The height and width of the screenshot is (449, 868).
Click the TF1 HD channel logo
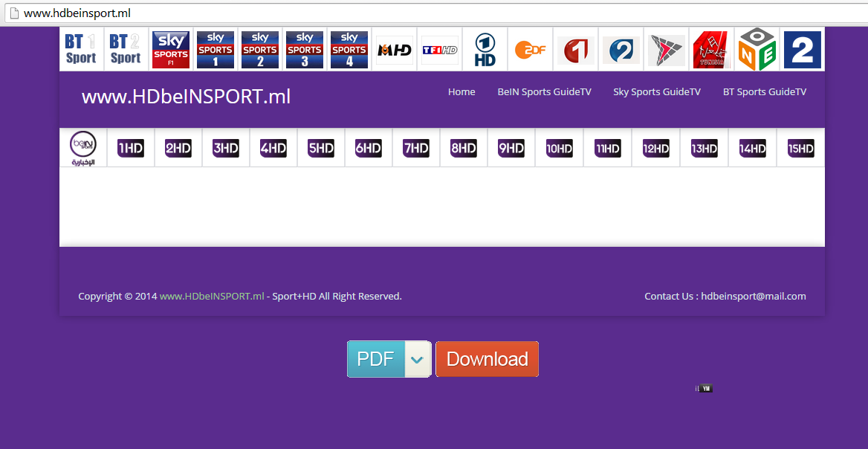coord(440,50)
